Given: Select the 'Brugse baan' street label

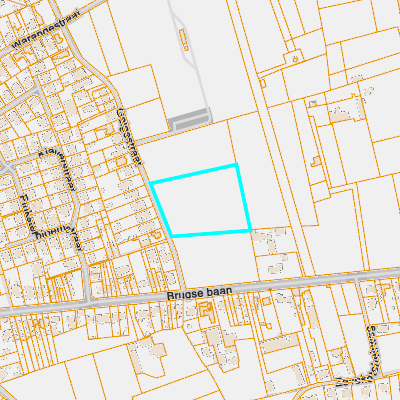Looking at the screenshot, I should tap(199, 293).
